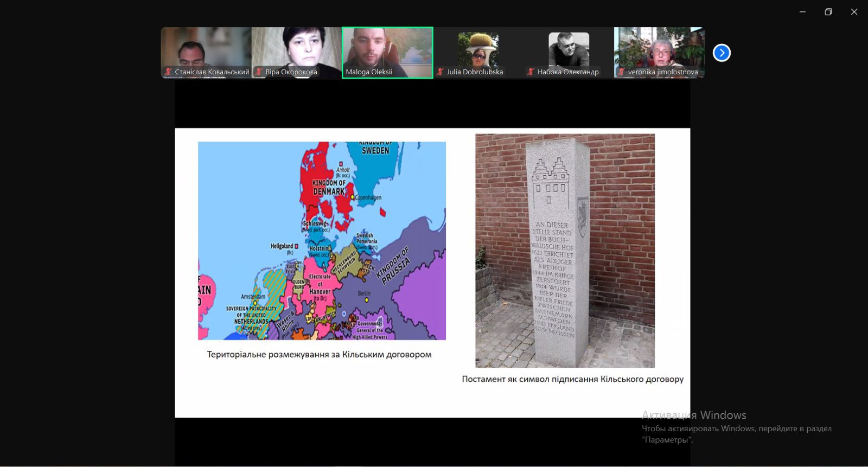Click muted mic icon beside veronika jimolostnova
The width and height of the screenshot is (868, 467).
tap(622, 72)
